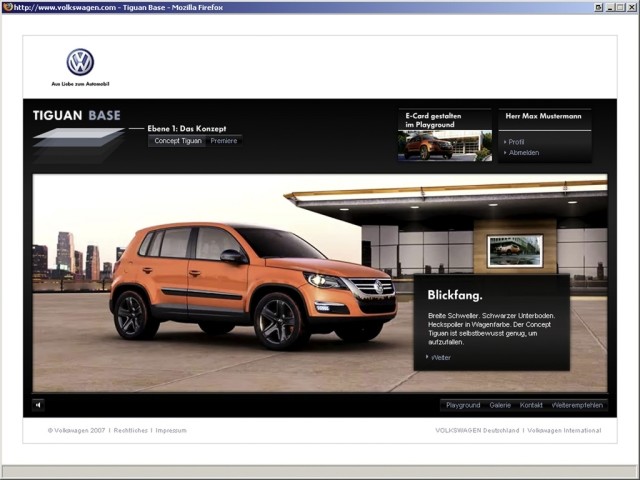Click the Volkswagen logo
Image resolution: width=640 pixels, height=480 pixels.
coord(80,62)
